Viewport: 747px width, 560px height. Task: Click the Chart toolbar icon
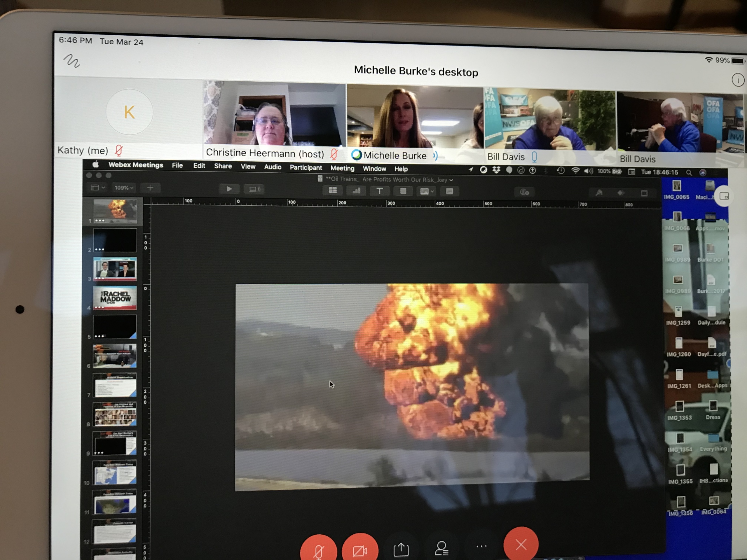356,191
